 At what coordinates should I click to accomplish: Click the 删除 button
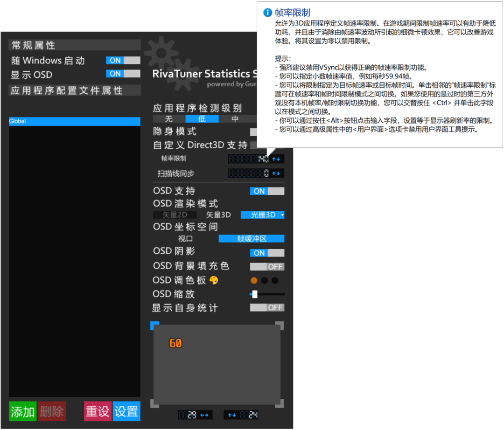(x=52, y=411)
